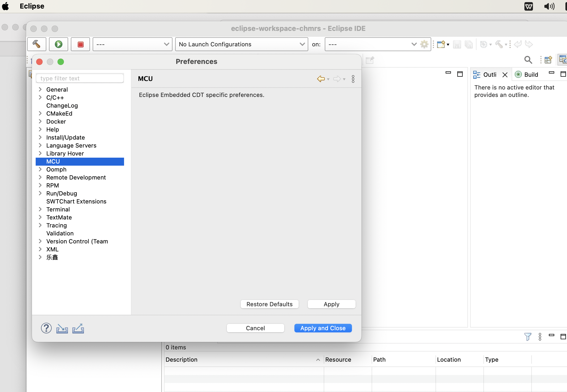Click Apply and Close button
Image resolution: width=567 pixels, height=392 pixels.
point(323,328)
